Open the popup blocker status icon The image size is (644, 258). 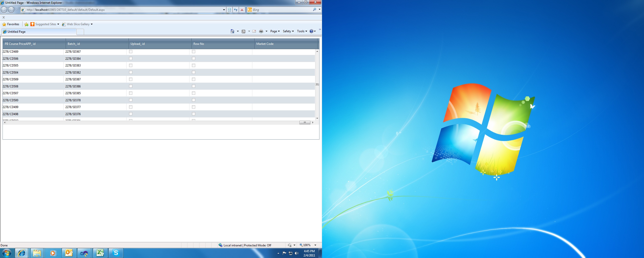[290, 245]
